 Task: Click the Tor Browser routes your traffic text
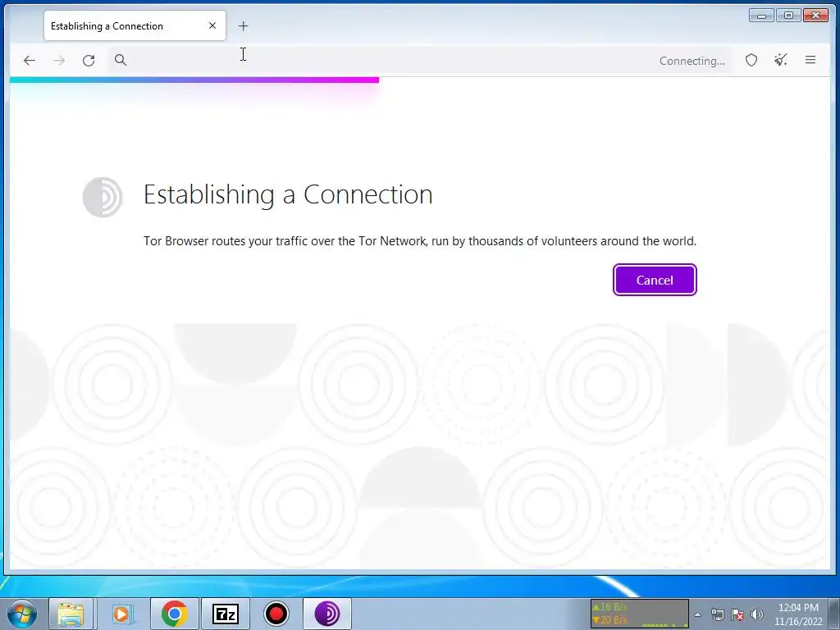pyautogui.click(x=420, y=241)
